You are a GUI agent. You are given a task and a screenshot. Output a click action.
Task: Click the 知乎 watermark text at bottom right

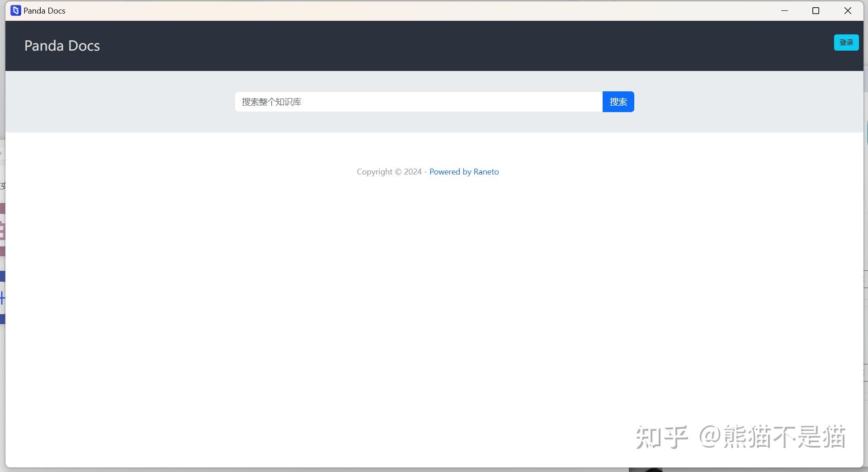[x=662, y=436]
